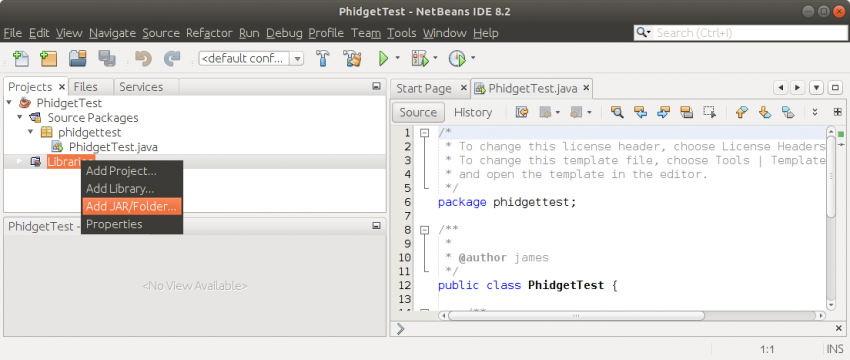Click the editor vertical scrollbar
The height and width of the screenshot is (360, 850).
point(831,217)
